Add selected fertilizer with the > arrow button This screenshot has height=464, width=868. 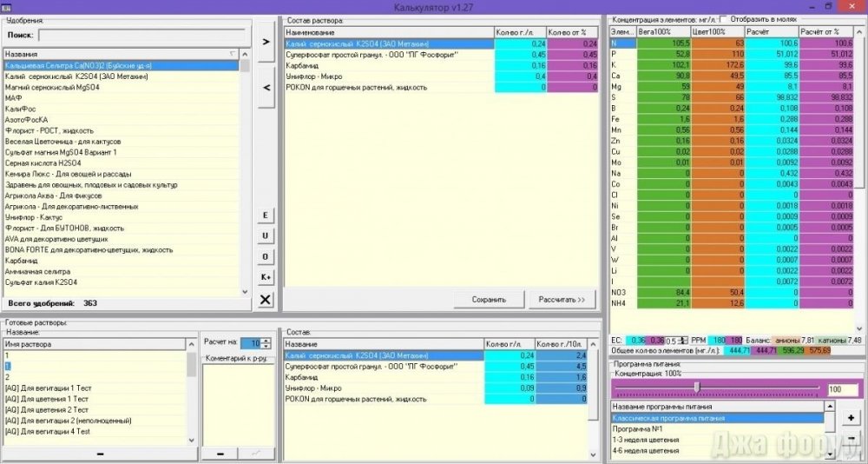click(266, 42)
